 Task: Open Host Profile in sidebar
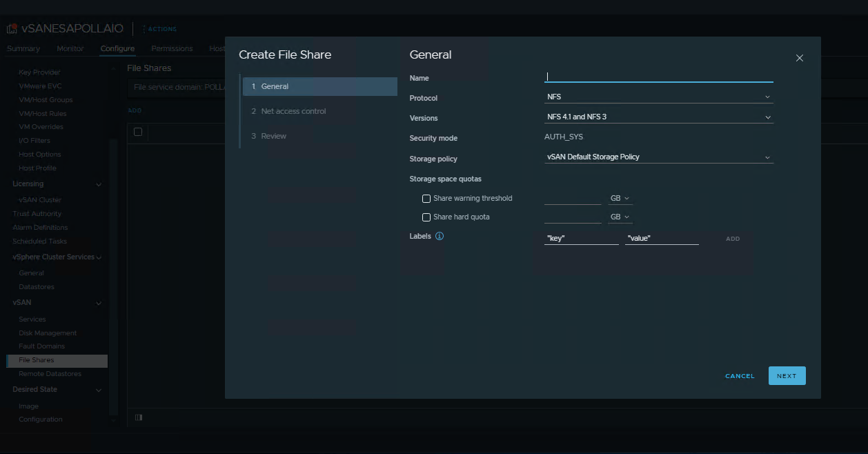(x=37, y=168)
